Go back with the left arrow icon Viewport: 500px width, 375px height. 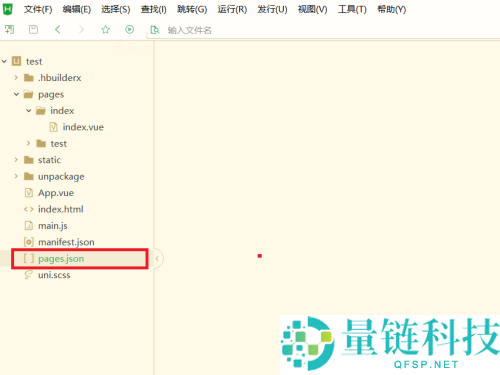click(58, 30)
